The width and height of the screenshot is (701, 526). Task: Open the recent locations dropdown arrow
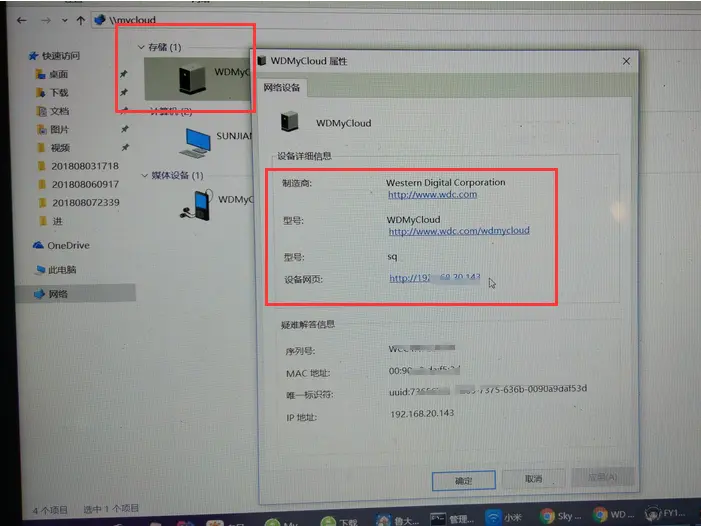(64, 21)
